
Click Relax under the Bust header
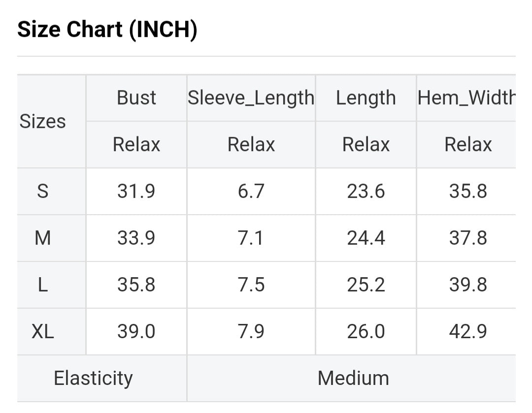(136, 145)
